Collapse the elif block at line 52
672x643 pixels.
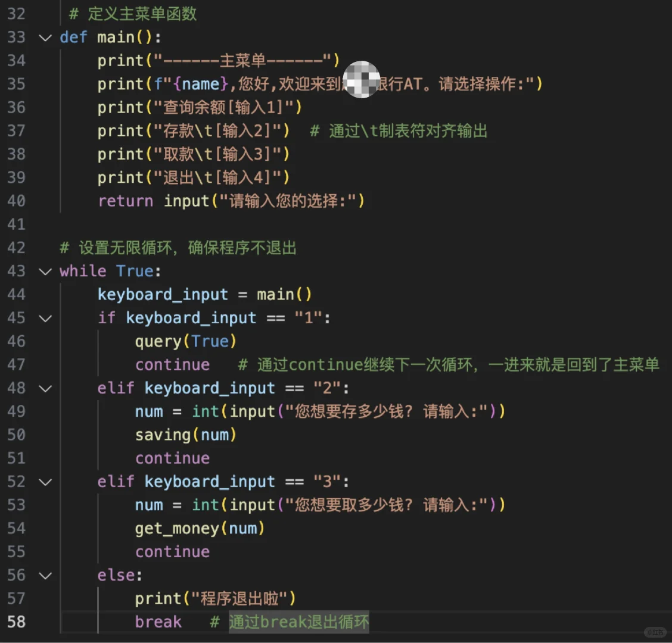click(45, 482)
